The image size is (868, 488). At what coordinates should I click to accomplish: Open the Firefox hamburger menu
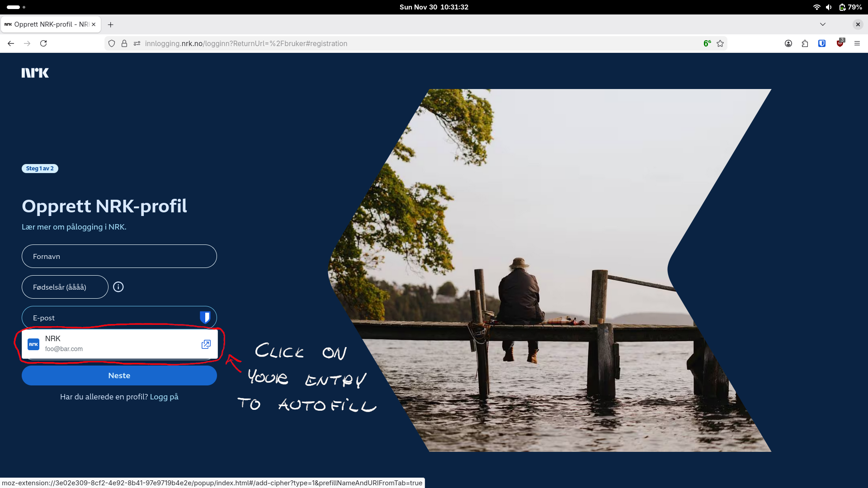[x=857, y=43]
